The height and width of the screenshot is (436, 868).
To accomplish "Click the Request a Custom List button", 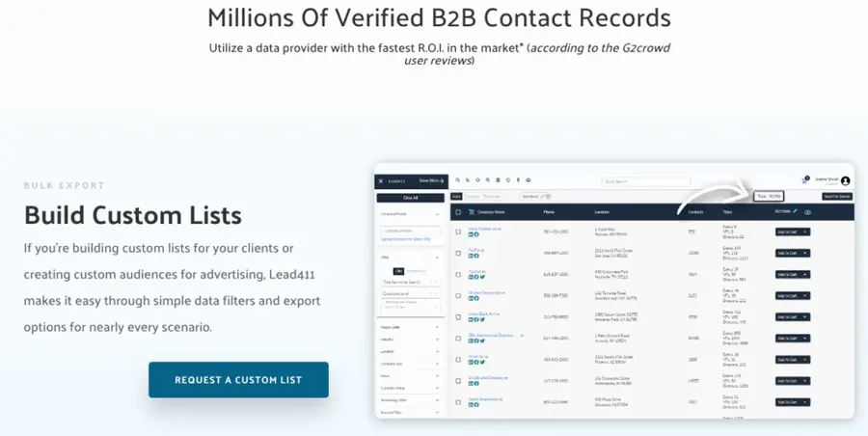I will tap(238, 380).
